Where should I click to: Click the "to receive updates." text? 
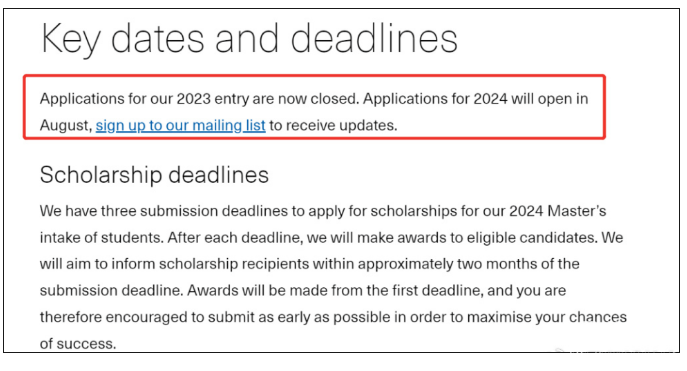pyautogui.click(x=333, y=126)
